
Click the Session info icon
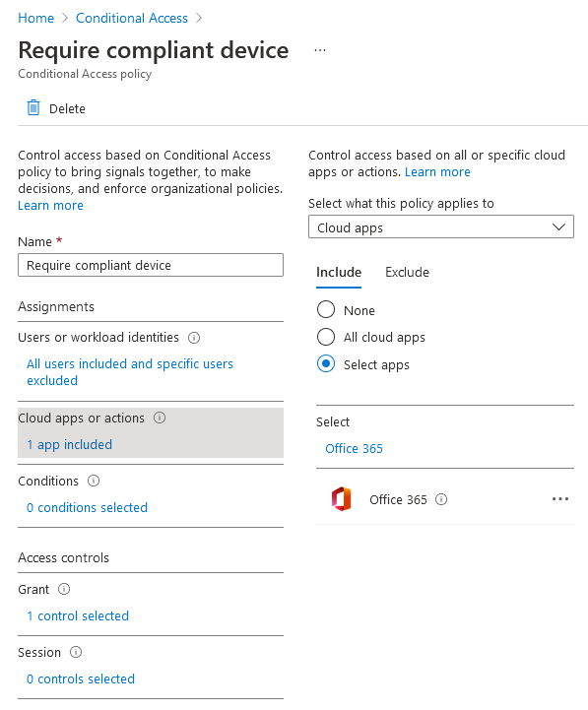[76, 652]
